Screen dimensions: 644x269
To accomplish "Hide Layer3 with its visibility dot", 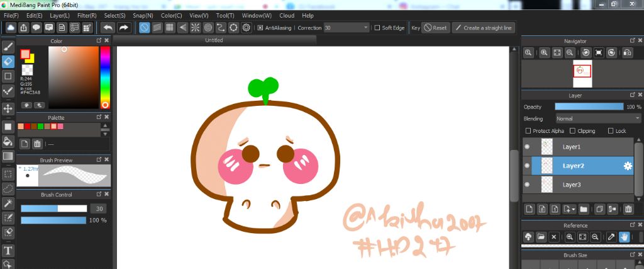I will (x=527, y=185).
